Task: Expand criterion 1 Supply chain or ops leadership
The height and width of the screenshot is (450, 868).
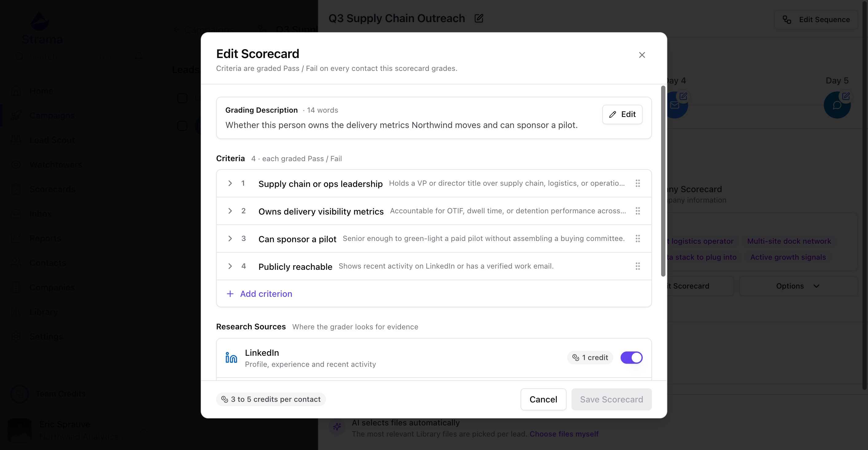Action: (230, 183)
